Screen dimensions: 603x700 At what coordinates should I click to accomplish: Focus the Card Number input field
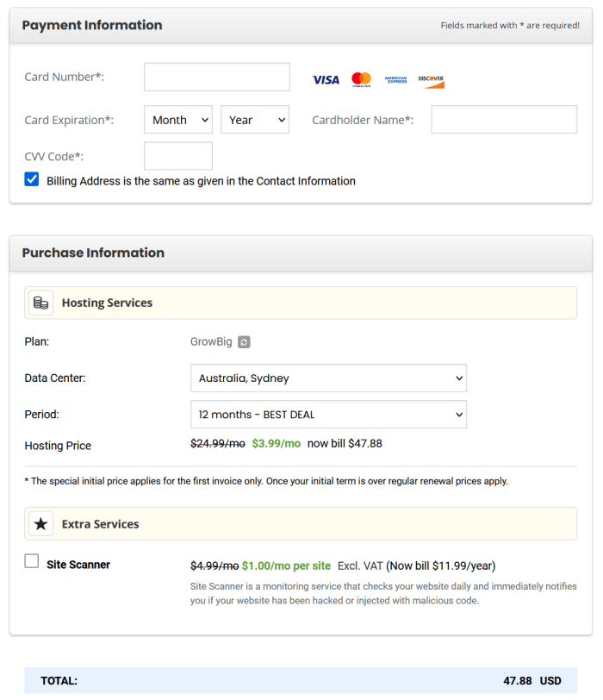point(217,77)
